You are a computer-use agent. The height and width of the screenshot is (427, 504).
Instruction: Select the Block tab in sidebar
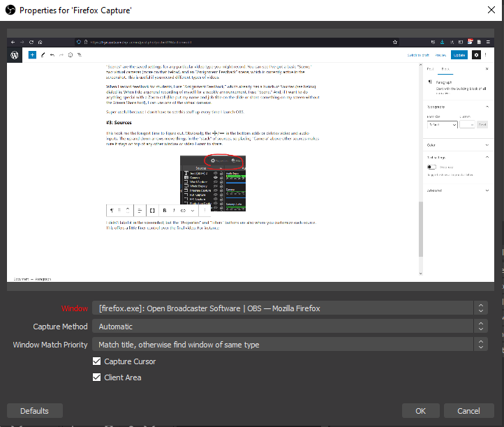445,69
